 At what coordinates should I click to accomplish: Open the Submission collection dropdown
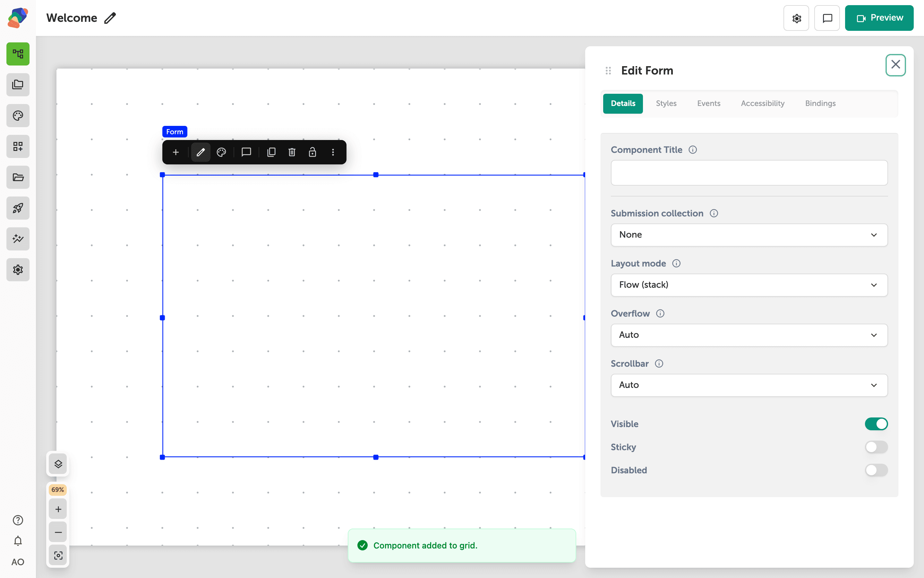coord(749,235)
